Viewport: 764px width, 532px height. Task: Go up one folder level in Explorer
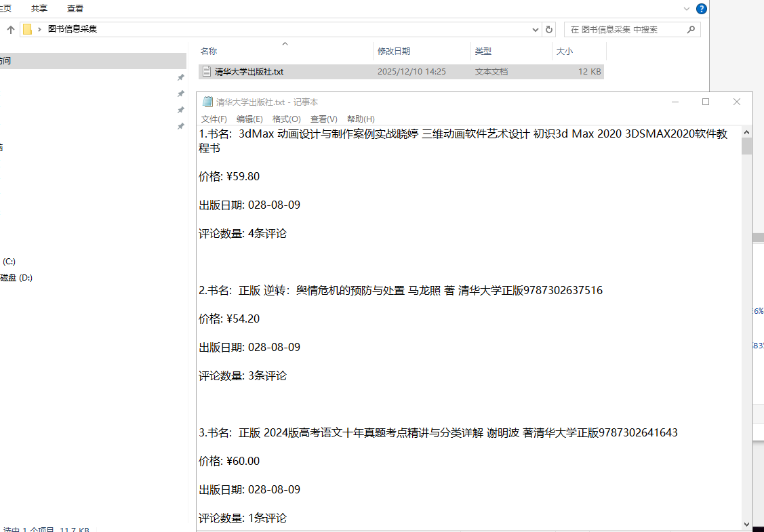11,29
